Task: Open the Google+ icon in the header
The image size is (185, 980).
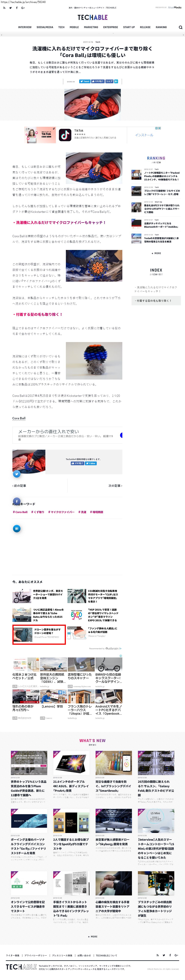Action: [23, 8]
